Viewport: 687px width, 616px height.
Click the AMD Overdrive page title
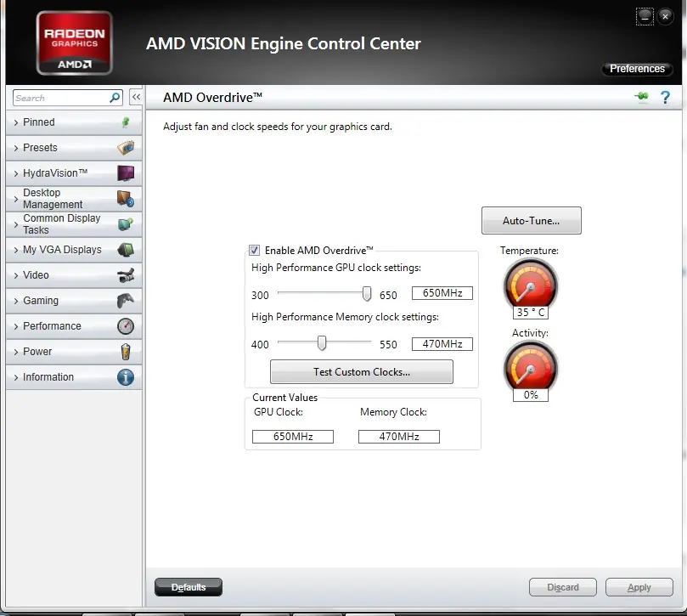tap(212, 97)
